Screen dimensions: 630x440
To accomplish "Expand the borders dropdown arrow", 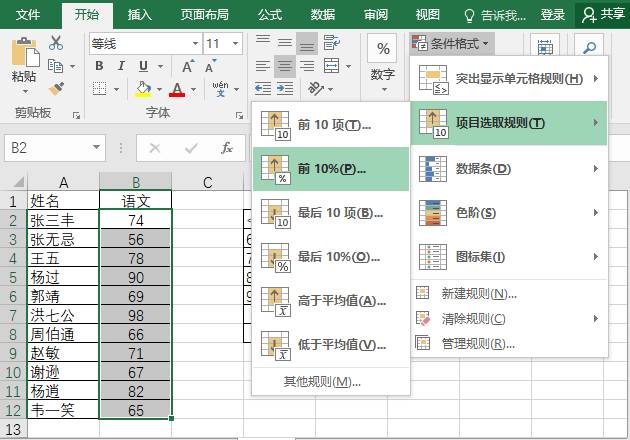I will tap(116, 89).
